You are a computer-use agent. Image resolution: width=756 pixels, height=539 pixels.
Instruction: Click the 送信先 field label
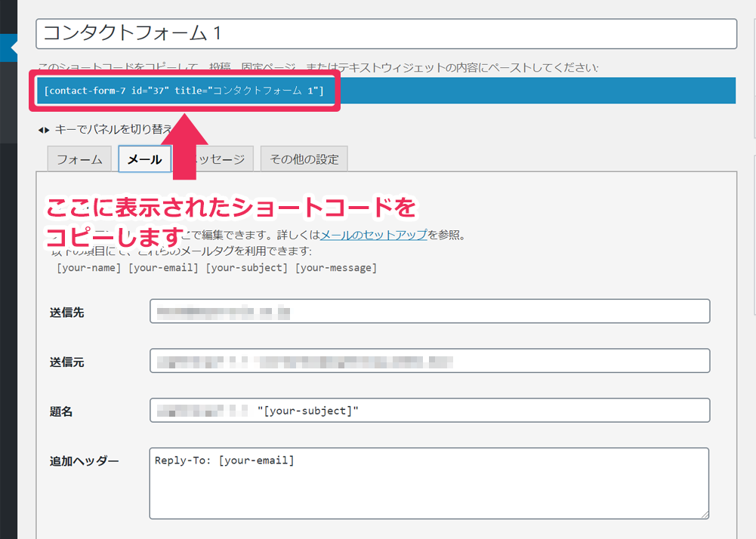coord(66,312)
